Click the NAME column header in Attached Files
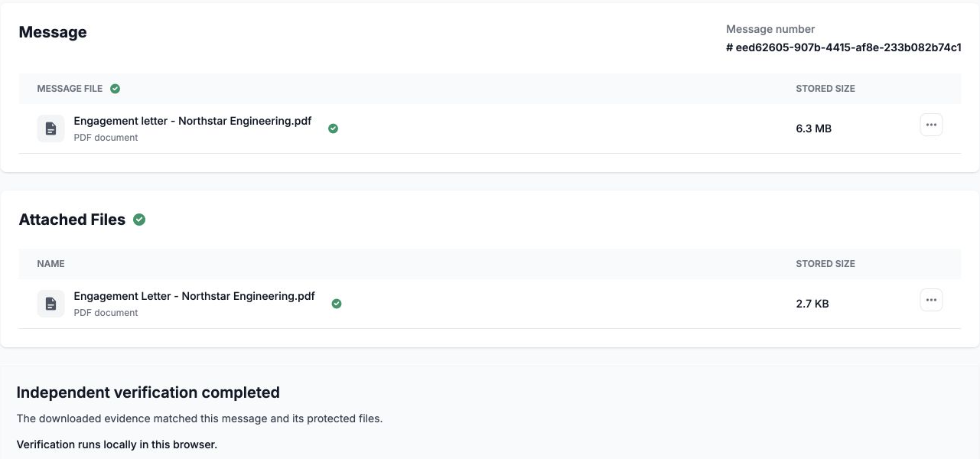 pyautogui.click(x=50, y=264)
